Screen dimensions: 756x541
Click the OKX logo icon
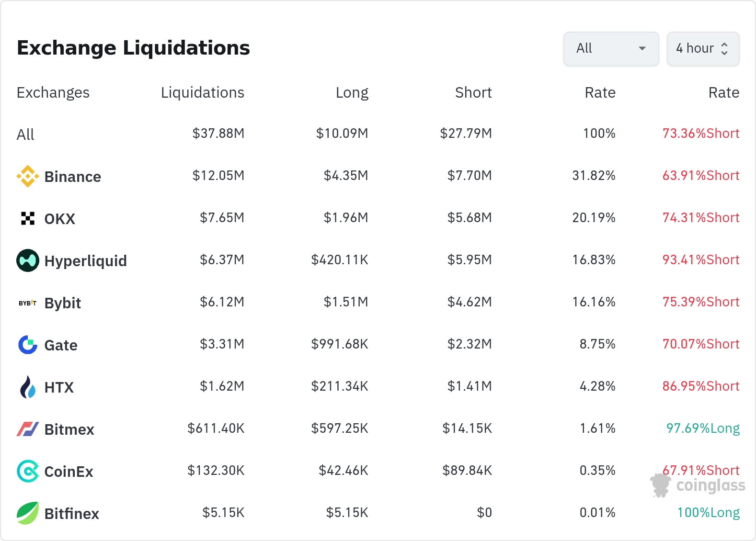click(28, 218)
